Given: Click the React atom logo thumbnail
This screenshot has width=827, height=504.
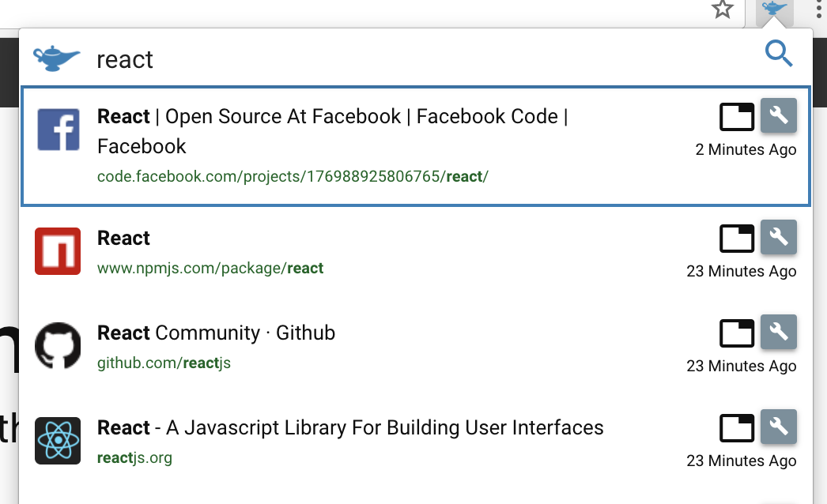Looking at the screenshot, I should point(58,440).
